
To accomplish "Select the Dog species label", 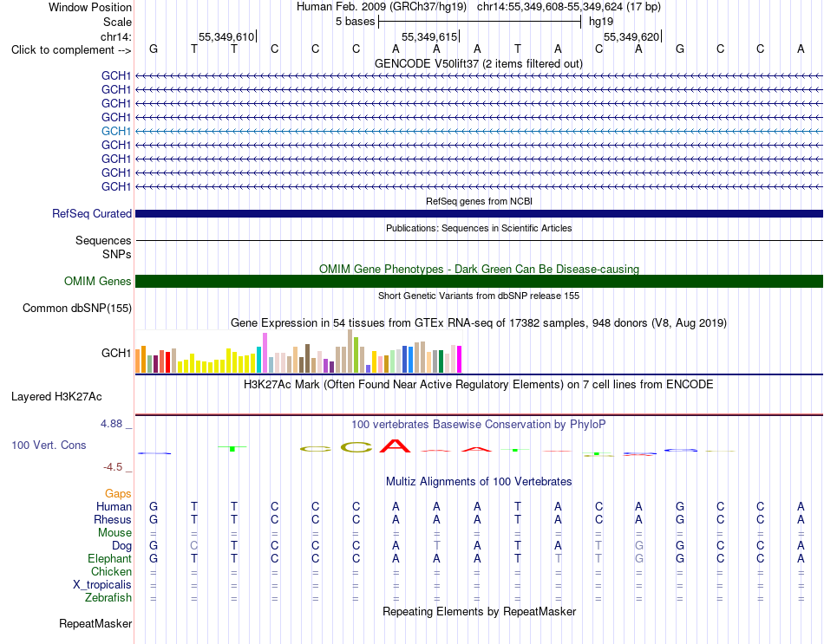I will [x=122, y=546].
